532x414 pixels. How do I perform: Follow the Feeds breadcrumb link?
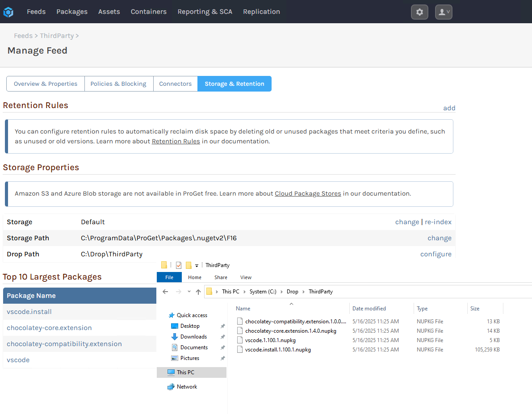tap(23, 36)
